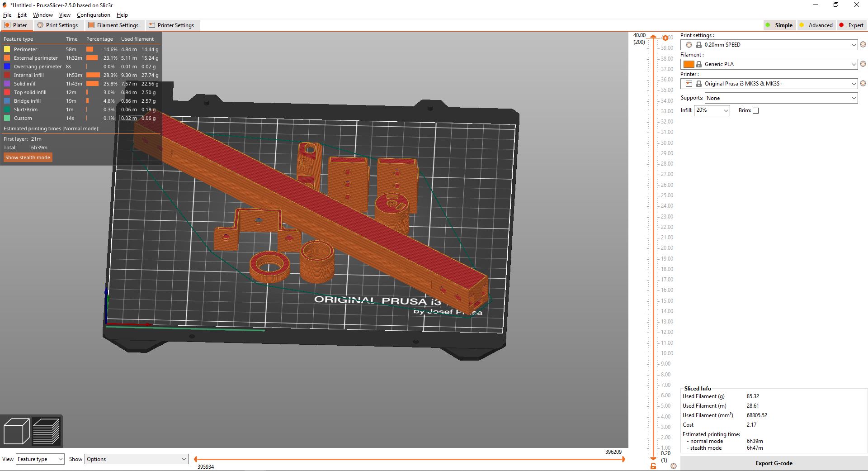Open the View Feature type dropdown

pyautogui.click(x=40, y=459)
